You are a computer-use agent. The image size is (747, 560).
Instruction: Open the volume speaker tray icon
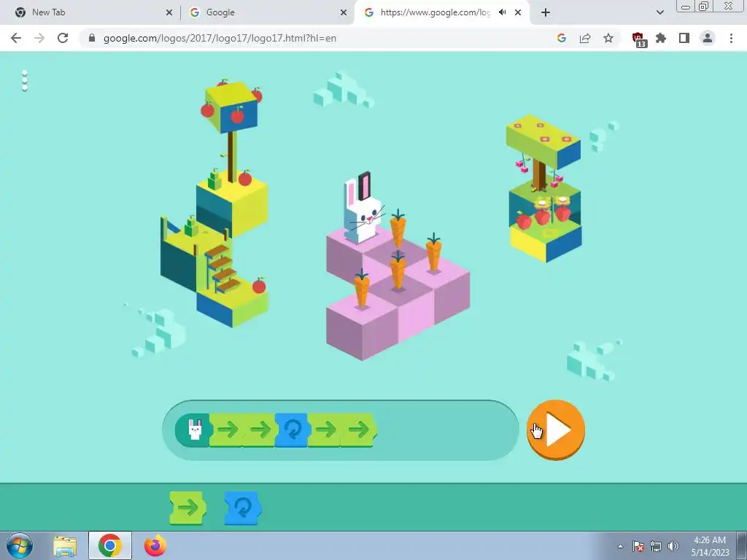[x=673, y=546]
